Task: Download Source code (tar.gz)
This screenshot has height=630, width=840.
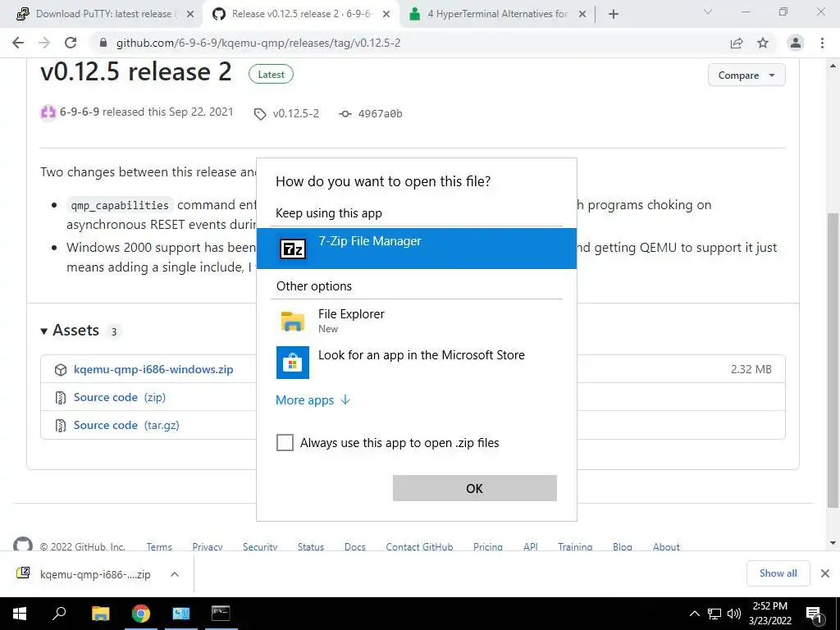Action: pyautogui.click(x=126, y=425)
